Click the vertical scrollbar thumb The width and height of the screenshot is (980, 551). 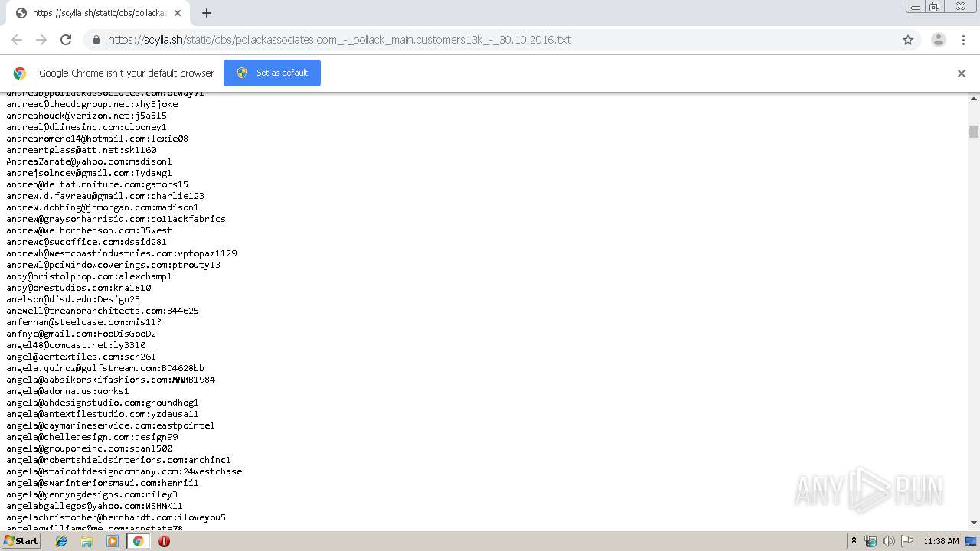click(974, 132)
